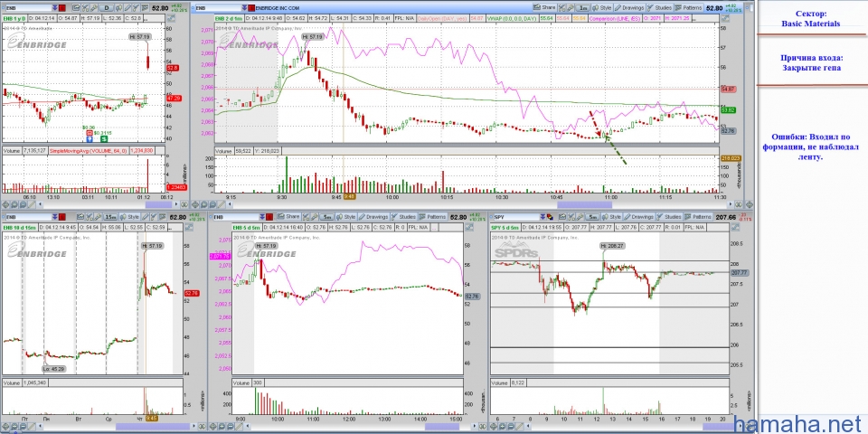Click the scissors icon in the ENB 1m chart toolbar
868x434 pixels.
[561, 7]
